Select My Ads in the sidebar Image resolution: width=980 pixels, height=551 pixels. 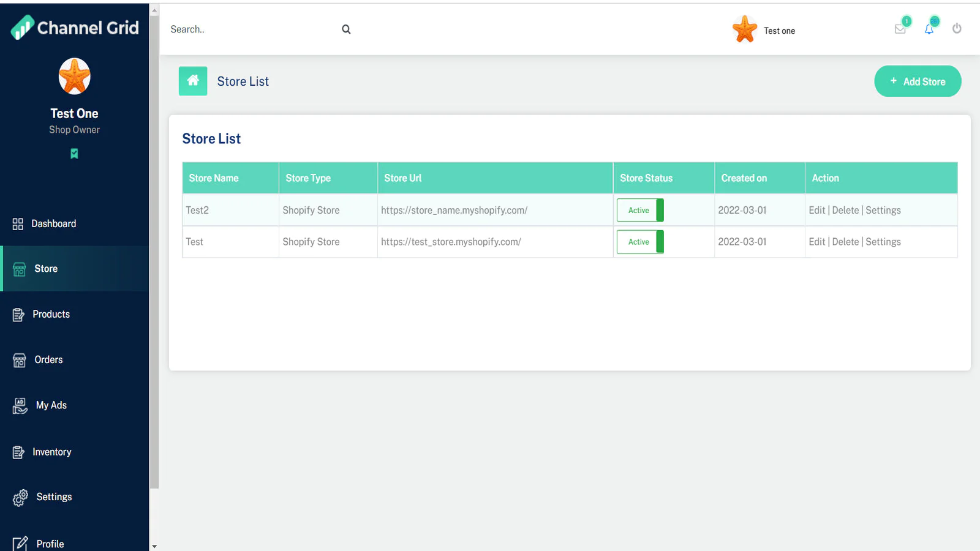point(51,405)
